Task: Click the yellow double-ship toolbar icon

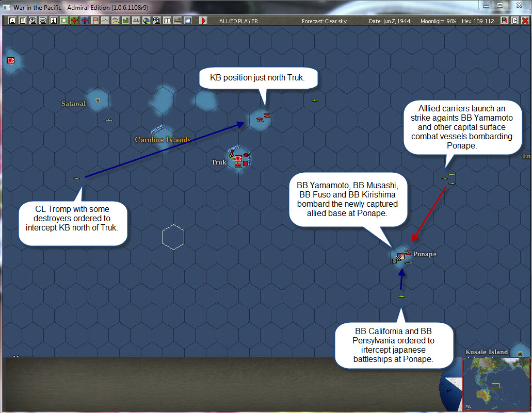Action: point(116,21)
